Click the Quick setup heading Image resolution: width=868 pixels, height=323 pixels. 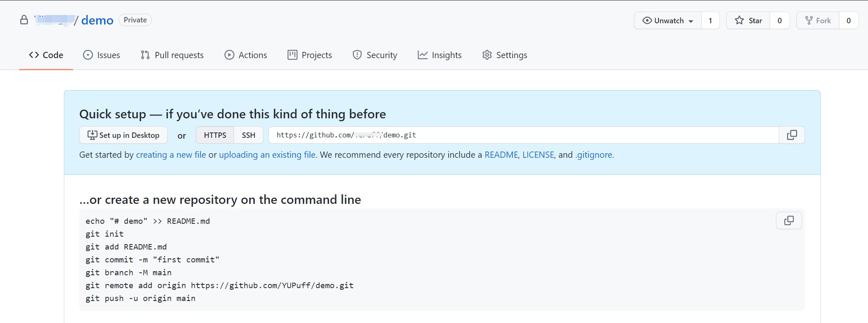(232, 114)
